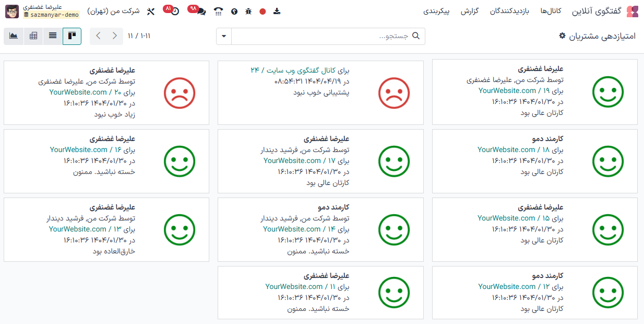Image resolution: width=644 pixels, height=324 pixels.
Task: Expand the search filter dropdown arrow
Action: (224, 36)
